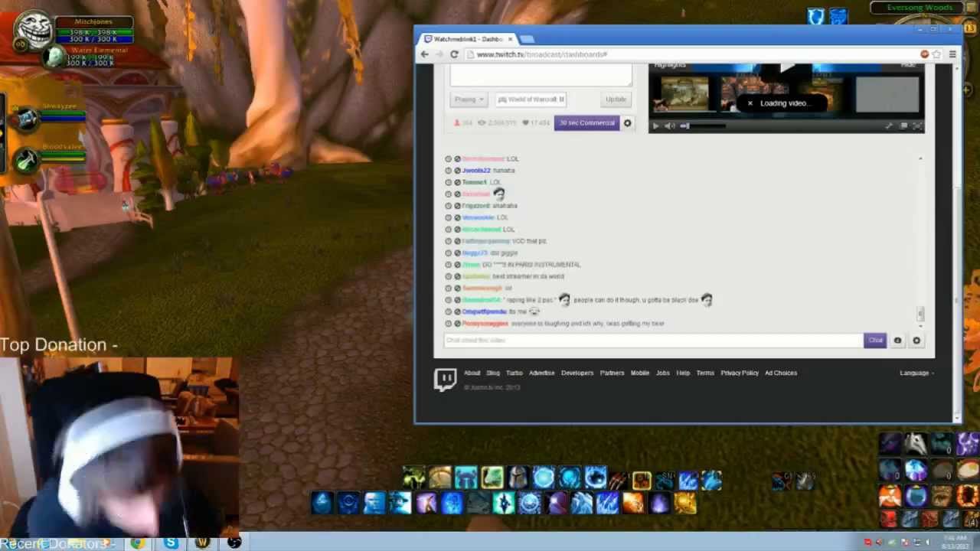The width and height of the screenshot is (980, 551).
Task: Click the IN PARIS INSTRUMENTAL chat message
Action: pyautogui.click(x=531, y=265)
